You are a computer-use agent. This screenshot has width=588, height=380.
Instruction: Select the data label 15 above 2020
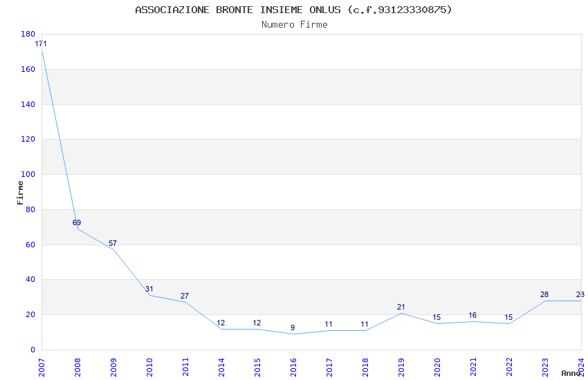tap(437, 318)
